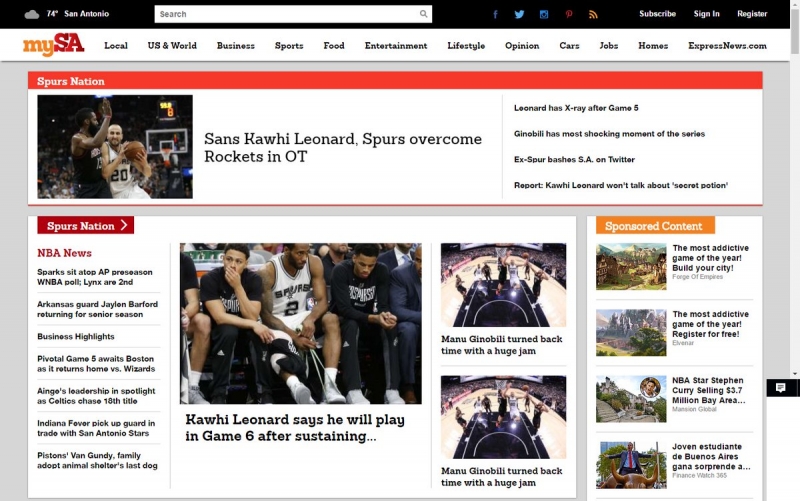Open lower Manu Ginobili jam photo
Screen dimensions: 800x501
503,417
